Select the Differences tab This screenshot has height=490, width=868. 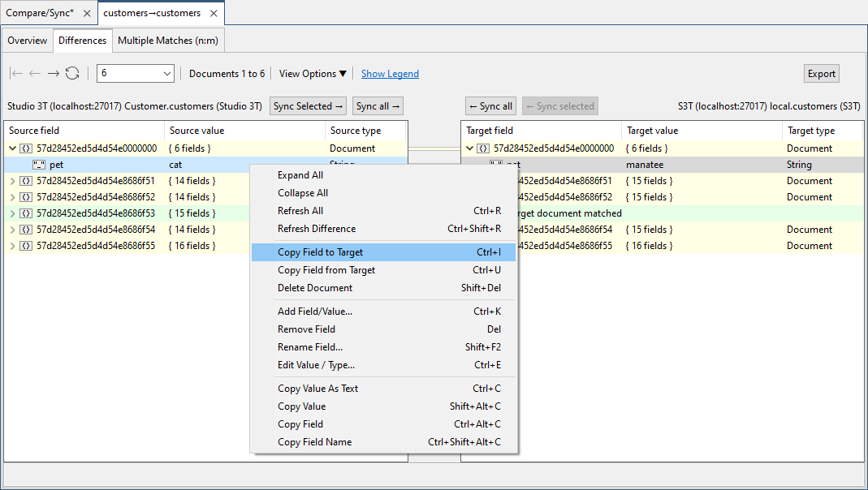[83, 41]
